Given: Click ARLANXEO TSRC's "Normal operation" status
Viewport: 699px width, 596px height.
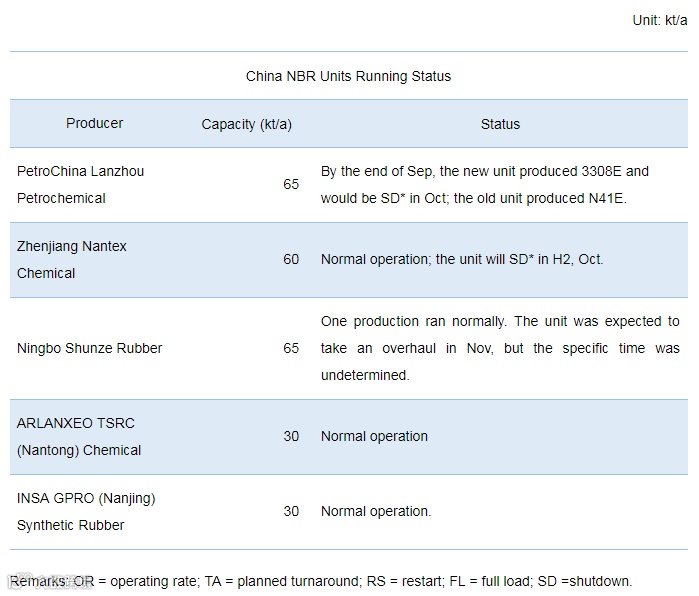Looking at the screenshot, I should (x=374, y=437).
